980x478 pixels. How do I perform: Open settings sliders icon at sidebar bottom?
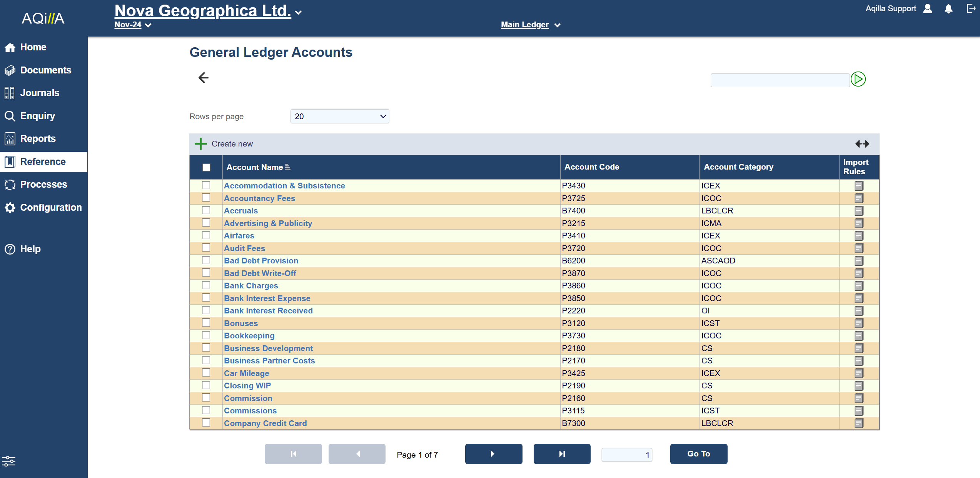(x=8, y=461)
